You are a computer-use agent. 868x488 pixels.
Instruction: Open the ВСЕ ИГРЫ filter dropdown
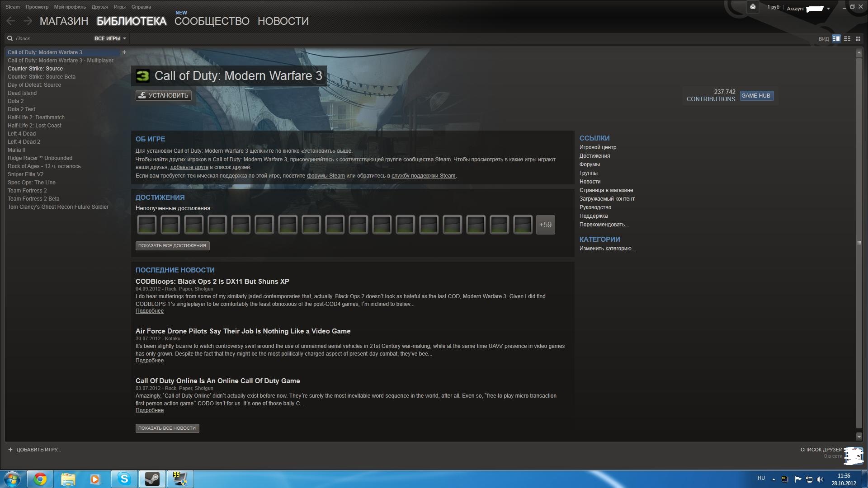click(x=110, y=39)
